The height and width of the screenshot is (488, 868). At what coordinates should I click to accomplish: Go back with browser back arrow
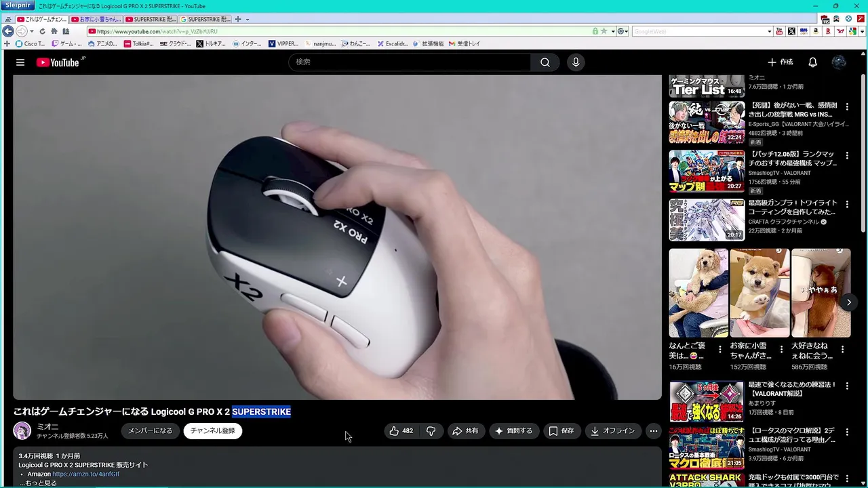pyautogui.click(x=8, y=31)
